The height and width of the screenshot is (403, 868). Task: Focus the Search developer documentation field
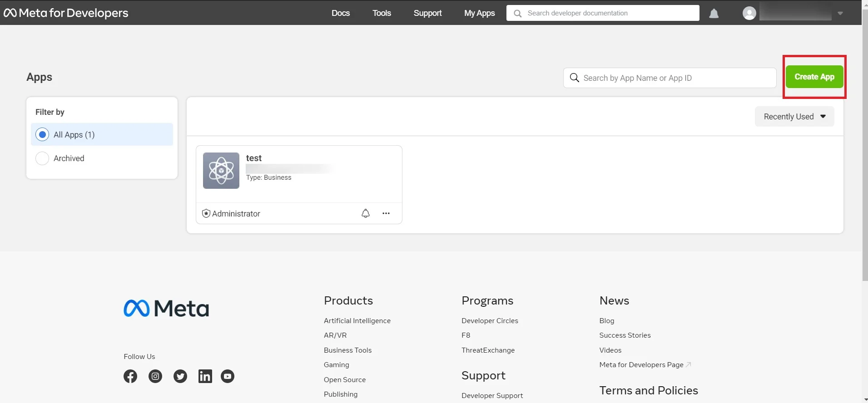click(603, 13)
